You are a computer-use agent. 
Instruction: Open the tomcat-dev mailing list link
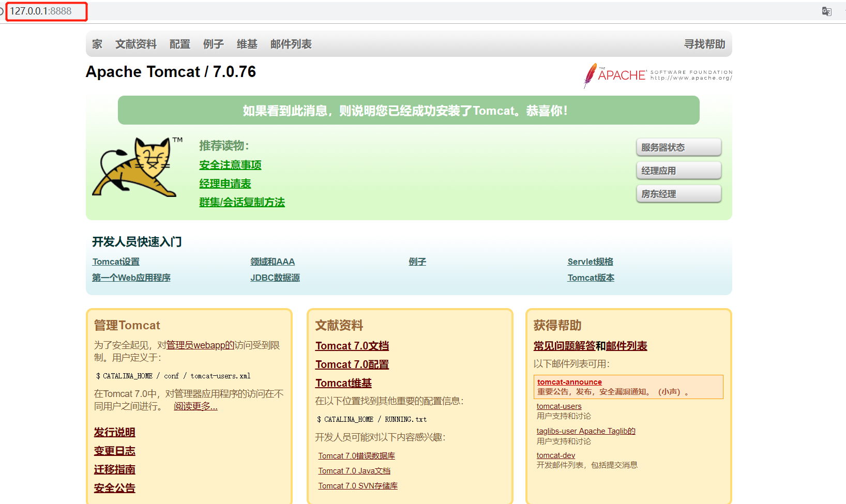556,455
